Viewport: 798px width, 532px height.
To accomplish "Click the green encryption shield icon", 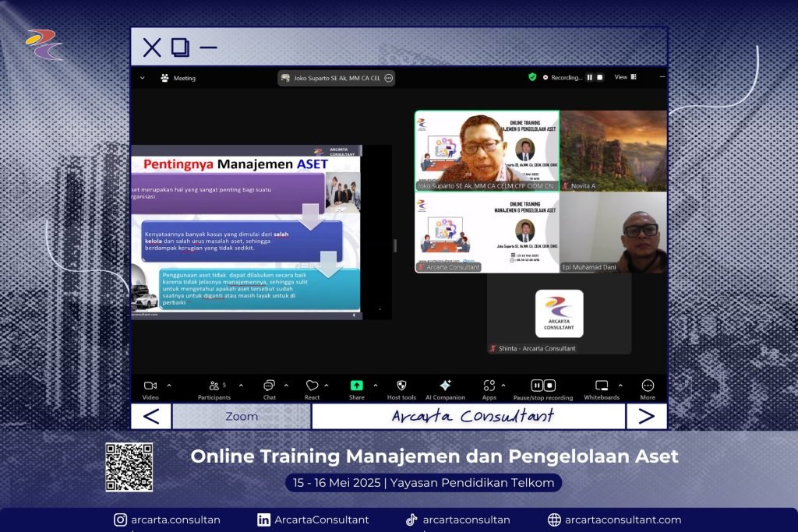I will tap(532, 77).
